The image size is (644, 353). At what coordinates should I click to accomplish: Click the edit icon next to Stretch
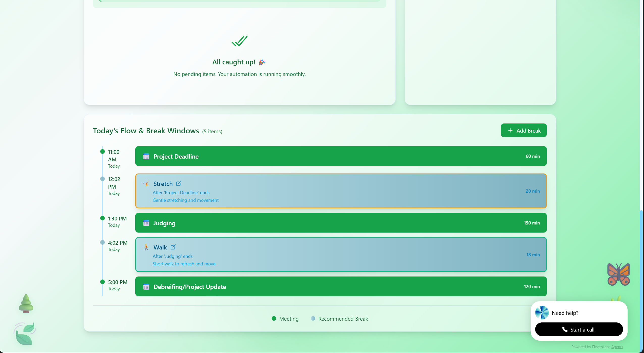pos(178,184)
